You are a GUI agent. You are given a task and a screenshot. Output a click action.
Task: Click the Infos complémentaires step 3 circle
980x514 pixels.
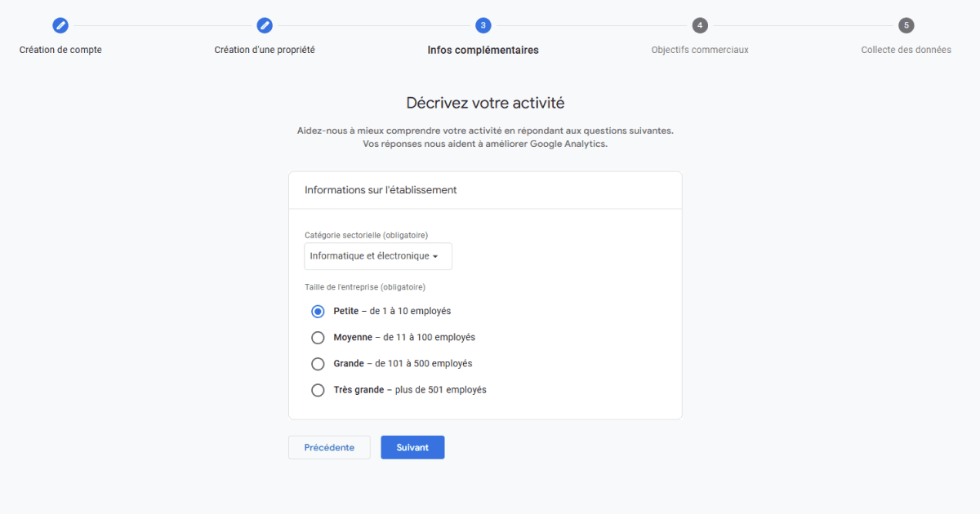(483, 25)
